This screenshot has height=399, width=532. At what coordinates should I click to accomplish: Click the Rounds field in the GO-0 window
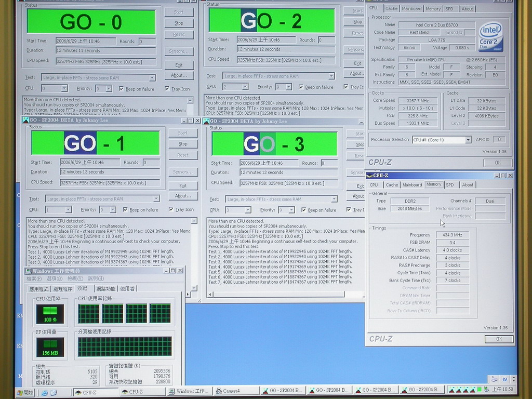click(147, 42)
